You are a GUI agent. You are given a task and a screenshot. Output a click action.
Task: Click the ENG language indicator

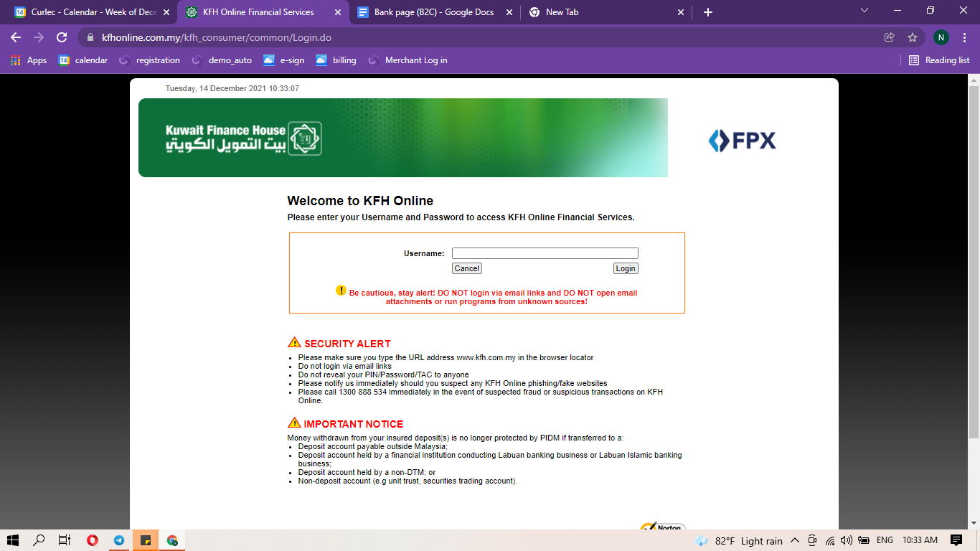[885, 540]
